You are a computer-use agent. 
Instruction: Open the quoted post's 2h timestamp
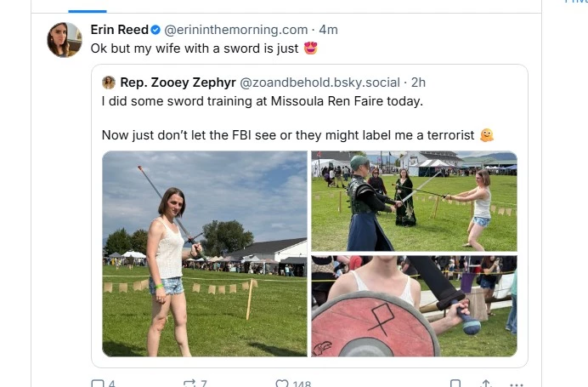[x=418, y=83]
